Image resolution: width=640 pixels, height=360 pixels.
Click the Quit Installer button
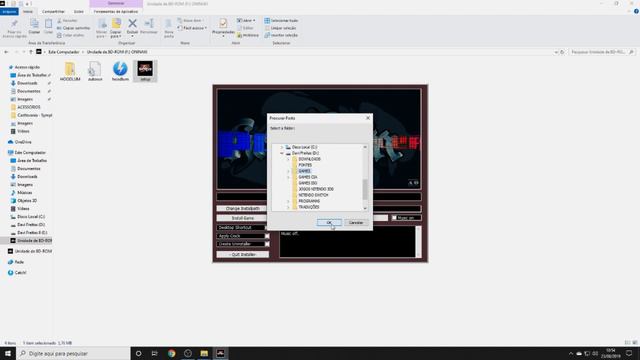coord(242,254)
